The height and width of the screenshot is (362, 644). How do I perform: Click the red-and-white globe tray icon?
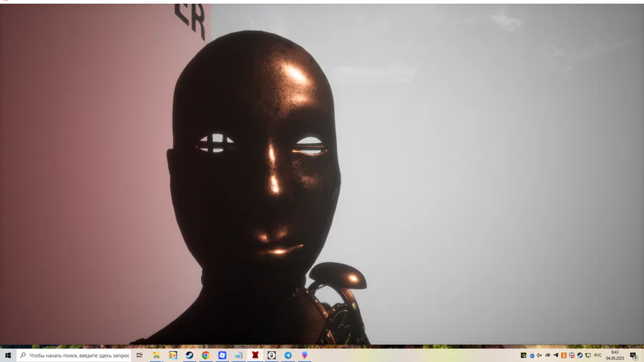[x=572, y=356]
